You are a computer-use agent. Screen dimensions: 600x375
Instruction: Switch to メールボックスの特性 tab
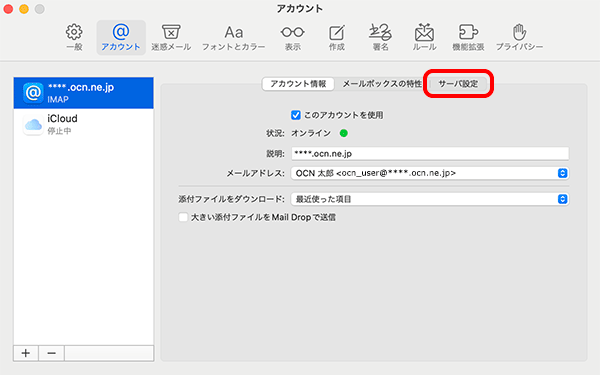(382, 84)
